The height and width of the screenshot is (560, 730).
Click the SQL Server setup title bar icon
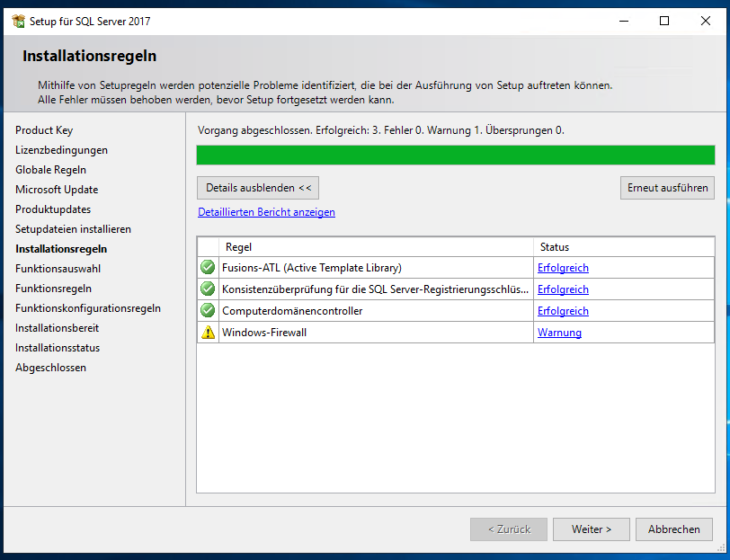pyautogui.click(x=19, y=21)
